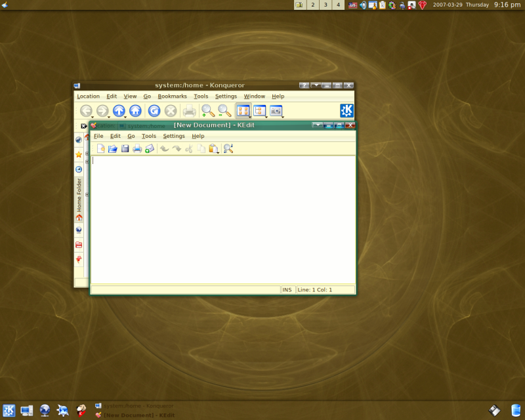The width and height of the screenshot is (525, 420).
Task: Open Network globe tab in Konqueror sidebar
Action: [79, 230]
